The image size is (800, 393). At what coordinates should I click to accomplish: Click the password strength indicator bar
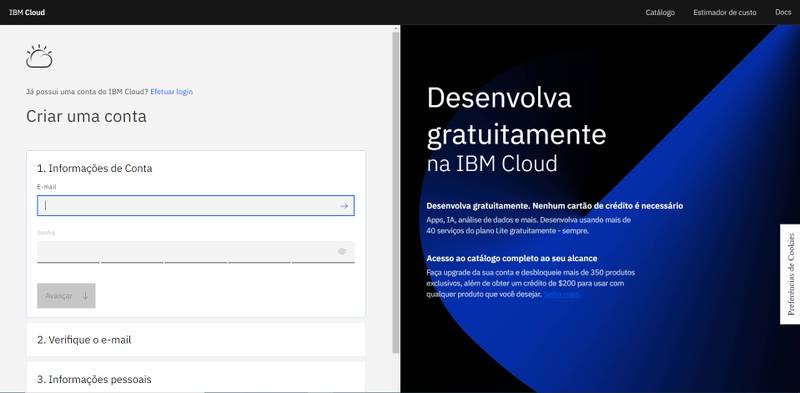[x=195, y=262]
